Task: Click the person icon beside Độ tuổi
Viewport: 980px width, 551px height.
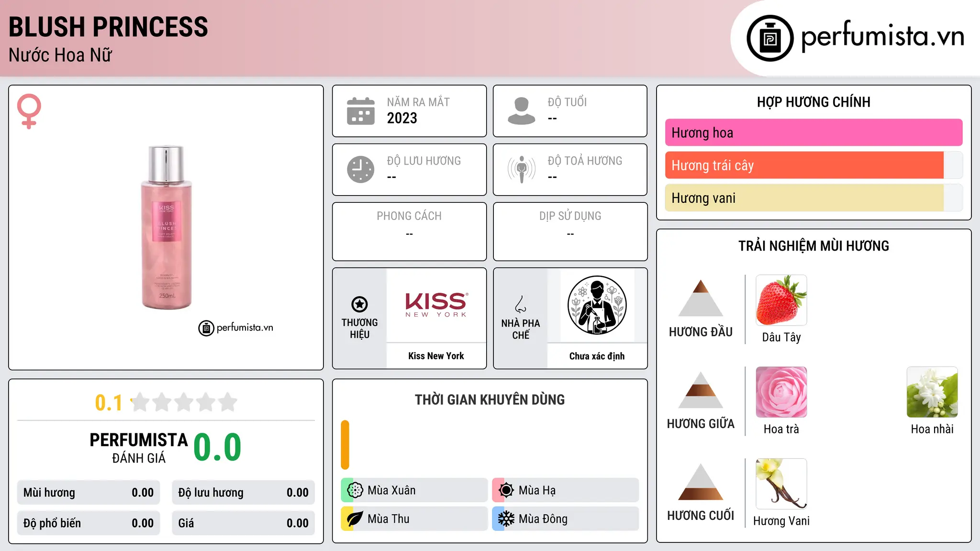Action: coord(522,111)
